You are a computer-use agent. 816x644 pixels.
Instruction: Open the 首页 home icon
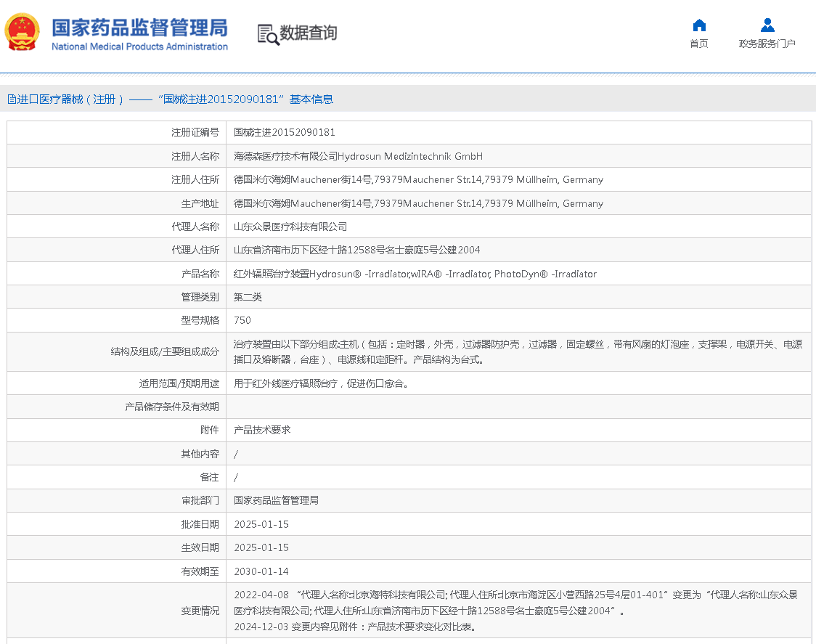point(699,25)
